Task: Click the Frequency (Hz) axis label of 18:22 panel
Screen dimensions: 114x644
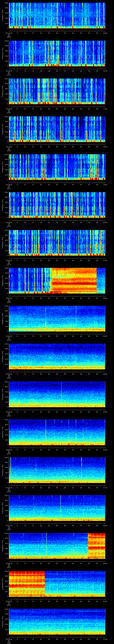Action: (x=3, y=318)
